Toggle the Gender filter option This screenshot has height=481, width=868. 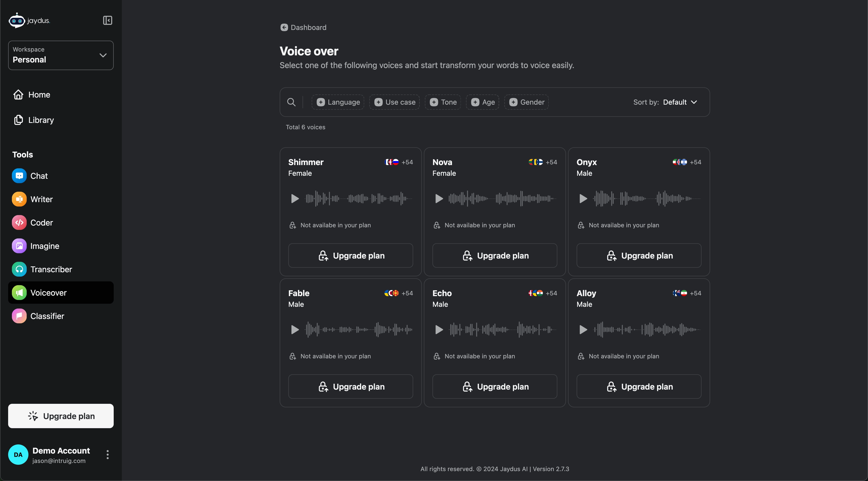point(527,102)
